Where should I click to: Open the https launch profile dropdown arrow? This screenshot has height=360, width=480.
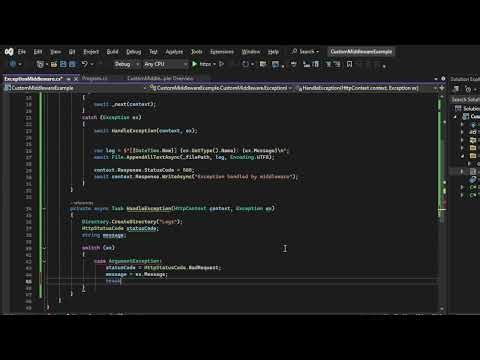[214, 64]
